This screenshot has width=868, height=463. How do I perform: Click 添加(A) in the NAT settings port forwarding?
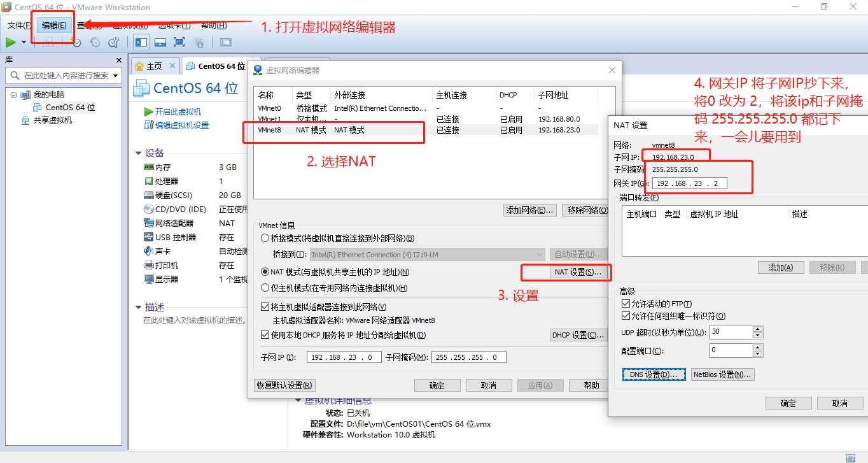click(781, 267)
